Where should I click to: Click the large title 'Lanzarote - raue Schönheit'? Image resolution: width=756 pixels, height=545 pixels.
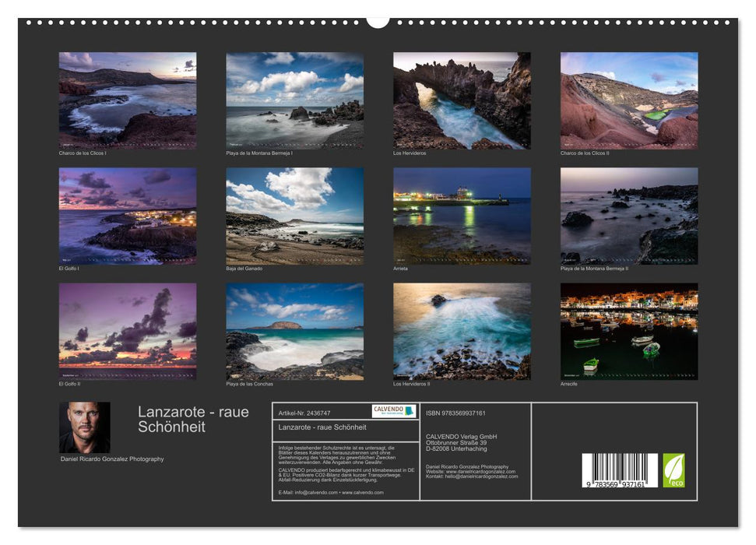click(x=193, y=419)
